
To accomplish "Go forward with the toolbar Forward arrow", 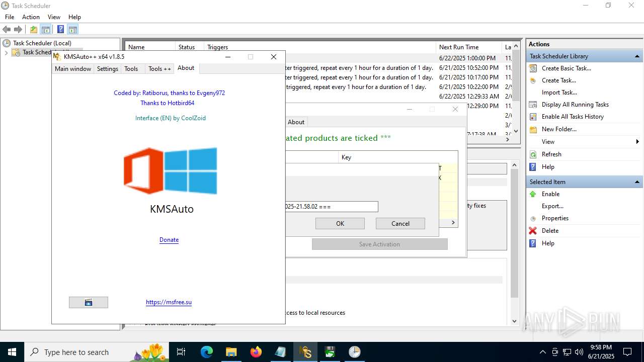I will (x=18, y=29).
